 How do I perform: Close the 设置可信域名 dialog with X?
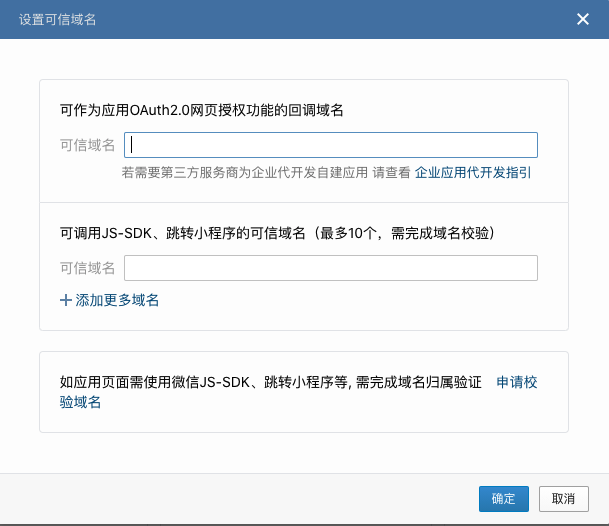click(x=583, y=19)
